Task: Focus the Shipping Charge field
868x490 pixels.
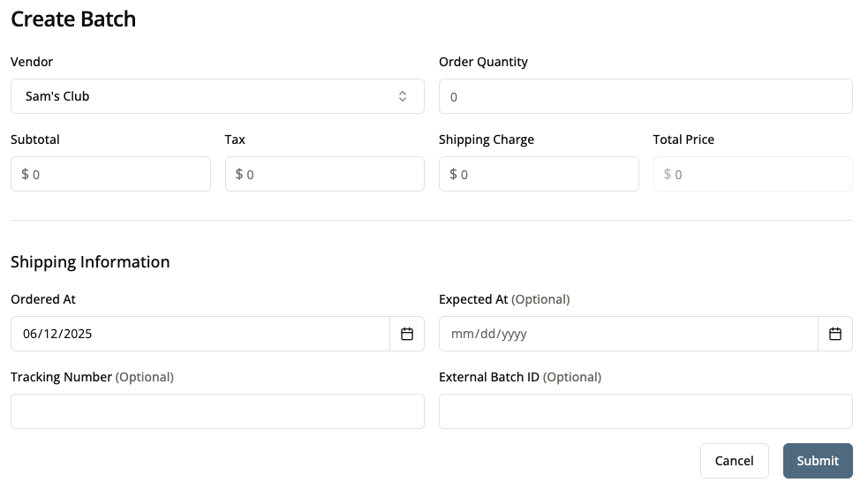Action: pos(546,174)
